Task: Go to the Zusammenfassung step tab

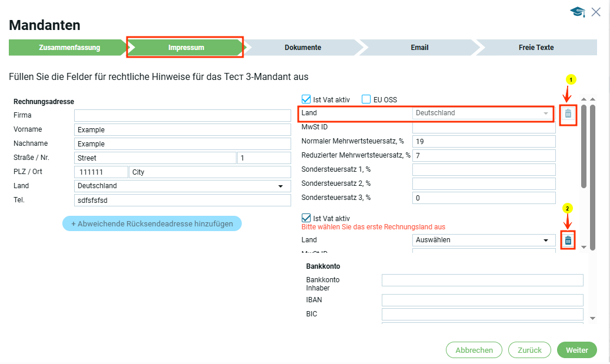Action: [x=69, y=48]
